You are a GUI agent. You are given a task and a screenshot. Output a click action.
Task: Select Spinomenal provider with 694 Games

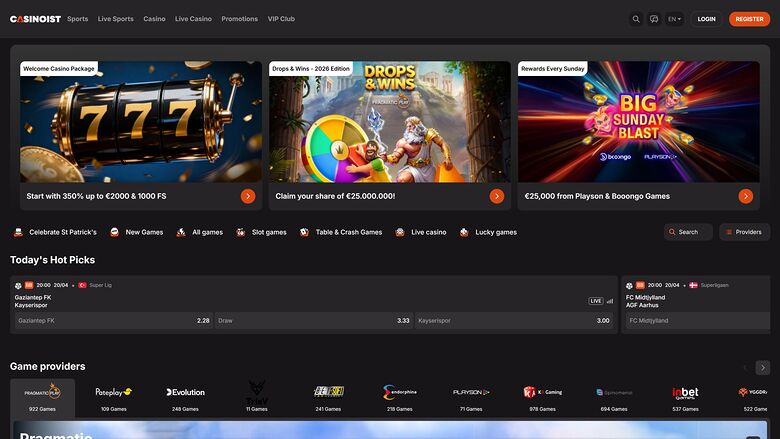(x=614, y=398)
